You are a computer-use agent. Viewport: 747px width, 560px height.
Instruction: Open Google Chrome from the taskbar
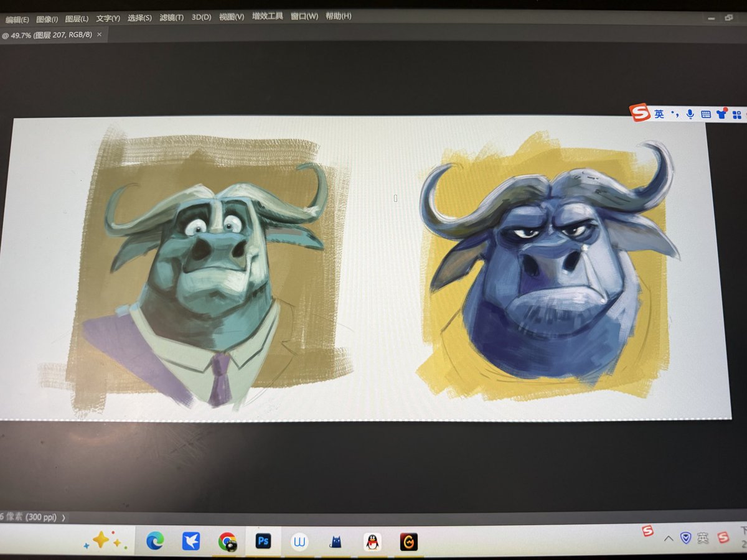[x=227, y=542]
